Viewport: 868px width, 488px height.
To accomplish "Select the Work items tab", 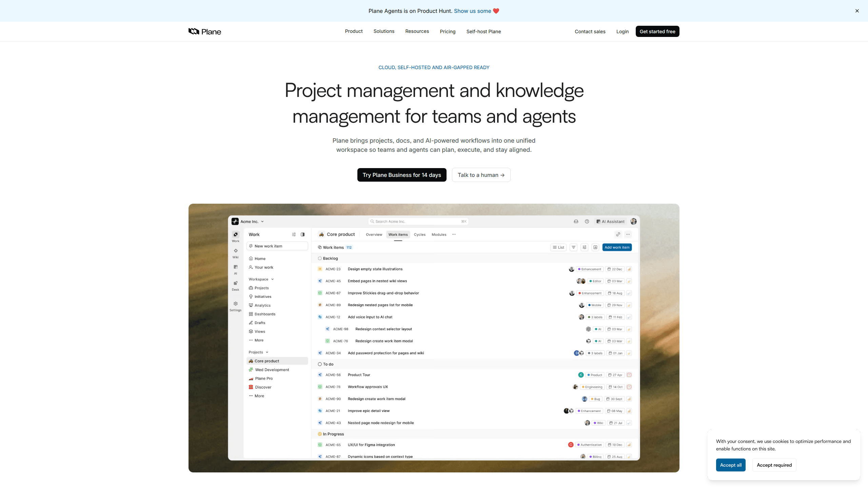I will 398,235.
